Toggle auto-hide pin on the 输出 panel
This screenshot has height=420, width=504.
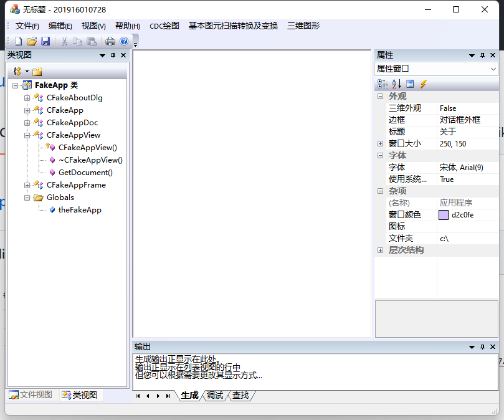482,346
